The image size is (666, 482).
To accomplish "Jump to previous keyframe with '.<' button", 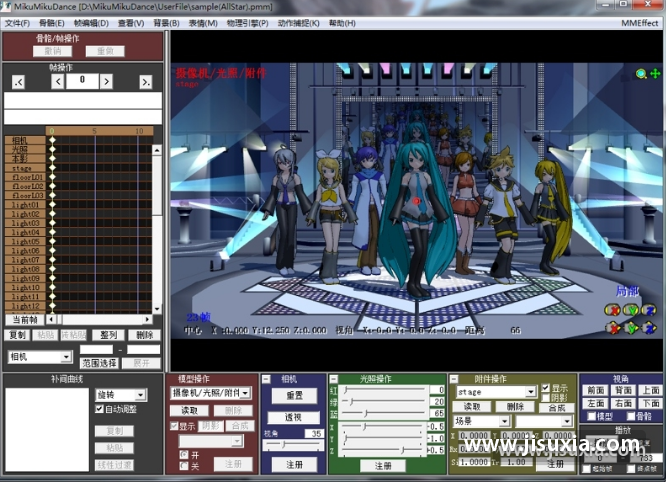I will pos(19,82).
